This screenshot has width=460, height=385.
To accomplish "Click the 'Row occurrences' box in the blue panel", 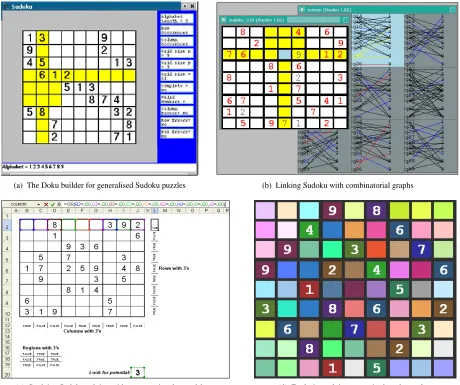I will (x=176, y=30).
